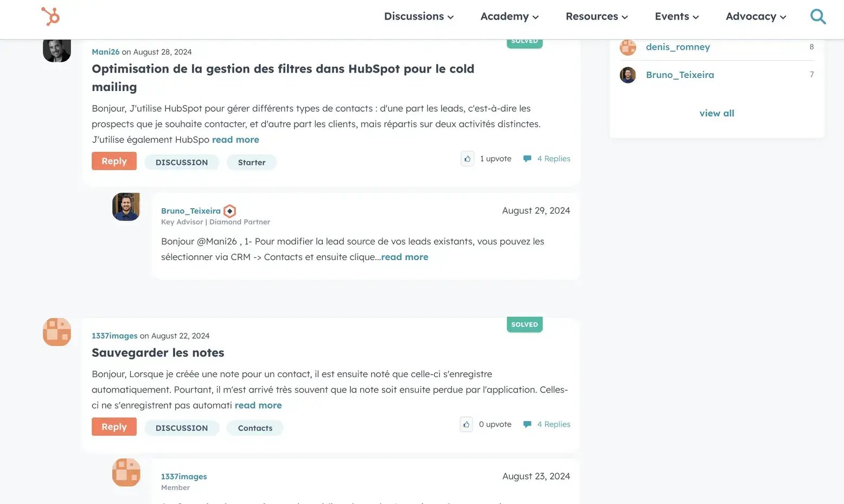Expand the Discussions menu
The height and width of the screenshot is (504, 844).
click(x=419, y=16)
